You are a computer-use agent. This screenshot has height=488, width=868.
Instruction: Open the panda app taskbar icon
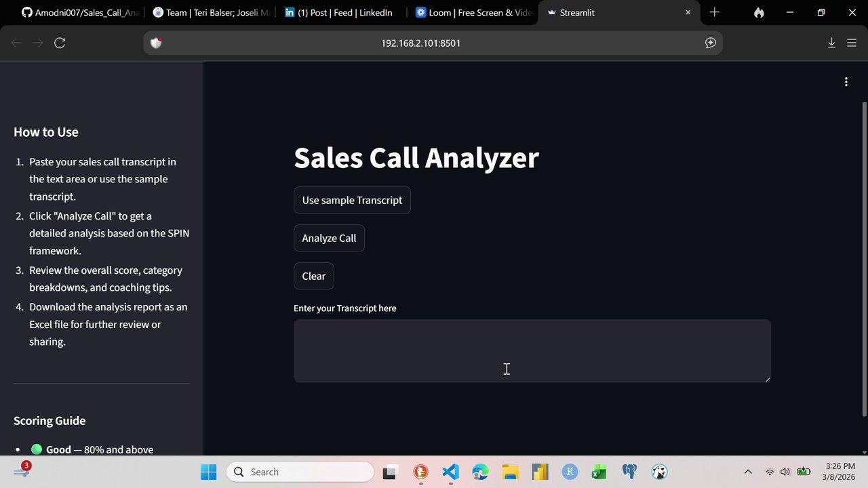(x=659, y=472)
